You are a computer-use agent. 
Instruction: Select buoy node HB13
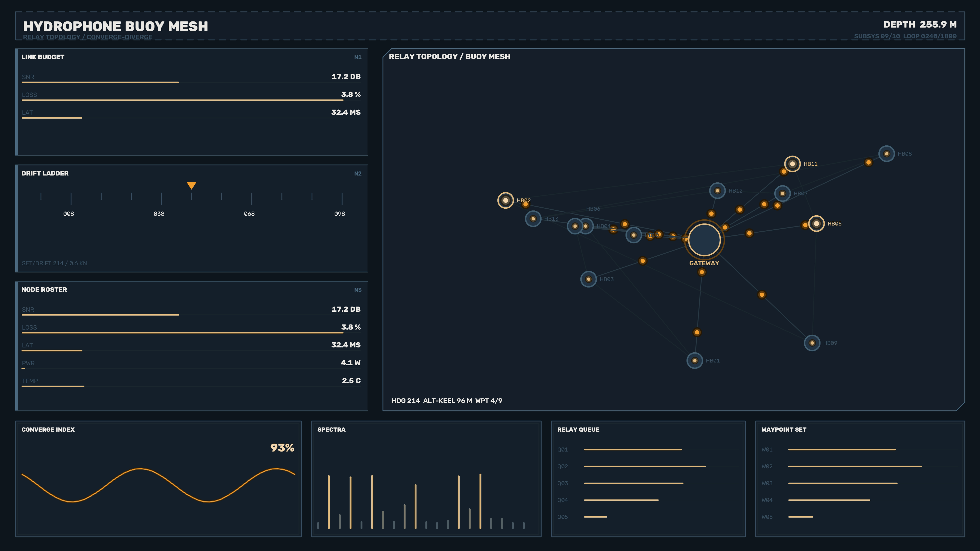coord(533,219)
